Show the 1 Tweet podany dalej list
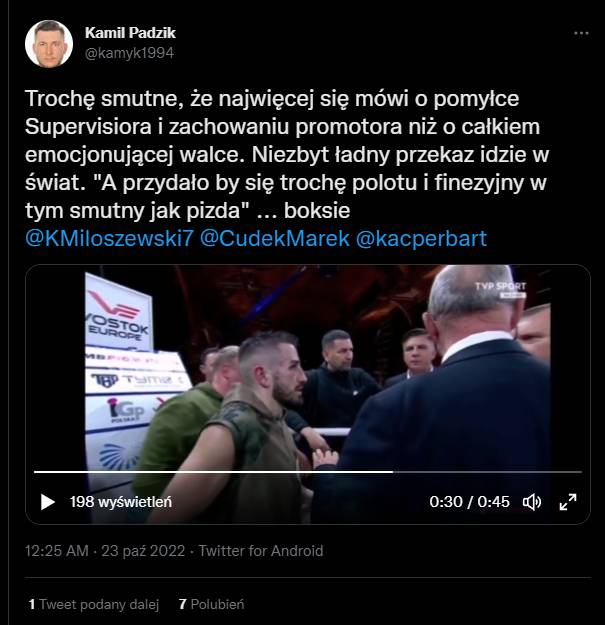This screenshot has width=605, height=625. [x=94, y=604]
